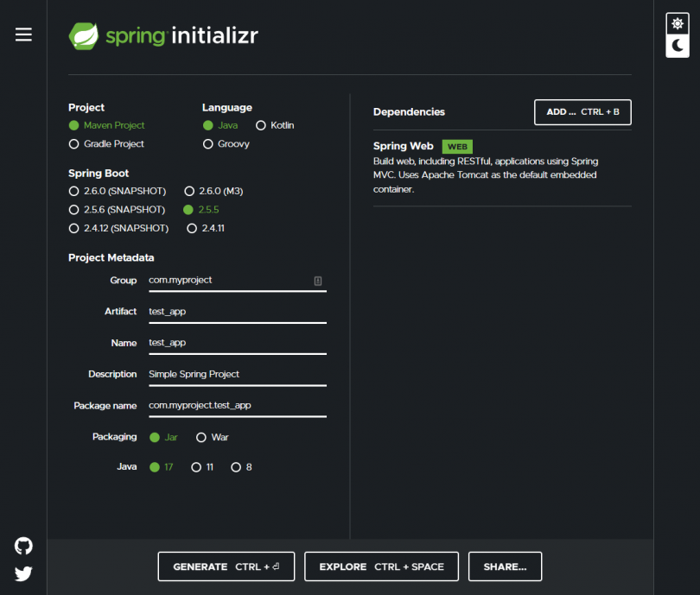Open the hamburger menu
The height and width of the screenshot is (595, 700).
click(23, 35)
